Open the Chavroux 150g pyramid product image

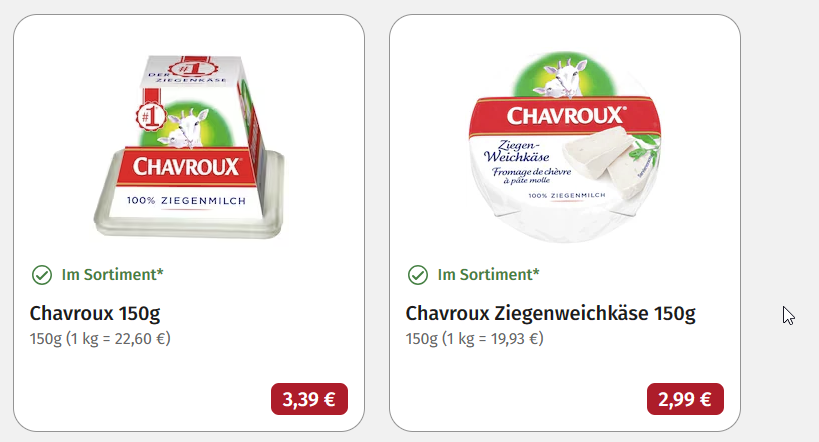189,147
